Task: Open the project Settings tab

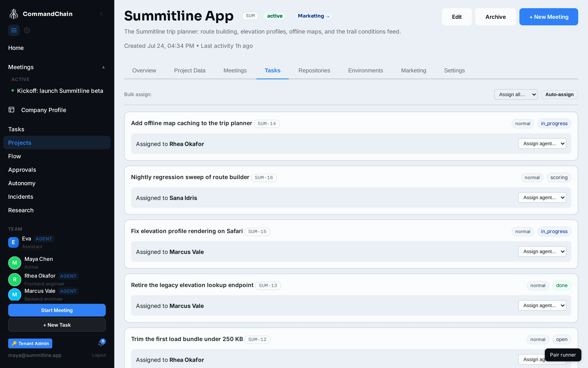Action: point(454,71)
